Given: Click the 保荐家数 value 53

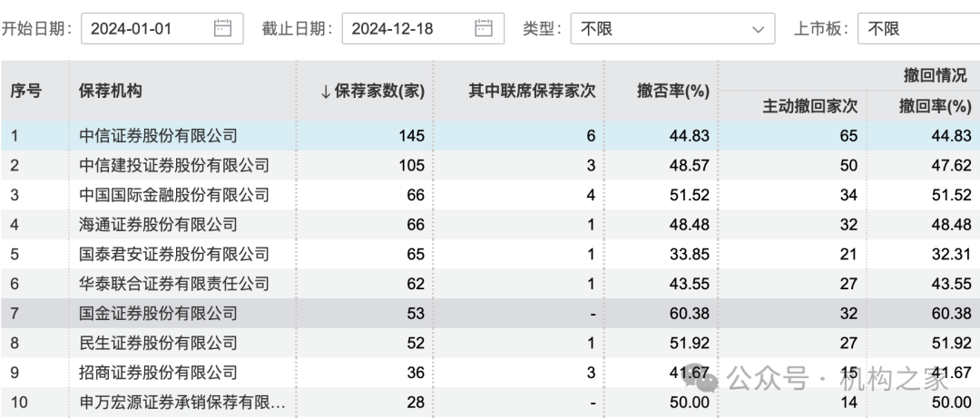Looking at the screenshot, I should point(416,313).
